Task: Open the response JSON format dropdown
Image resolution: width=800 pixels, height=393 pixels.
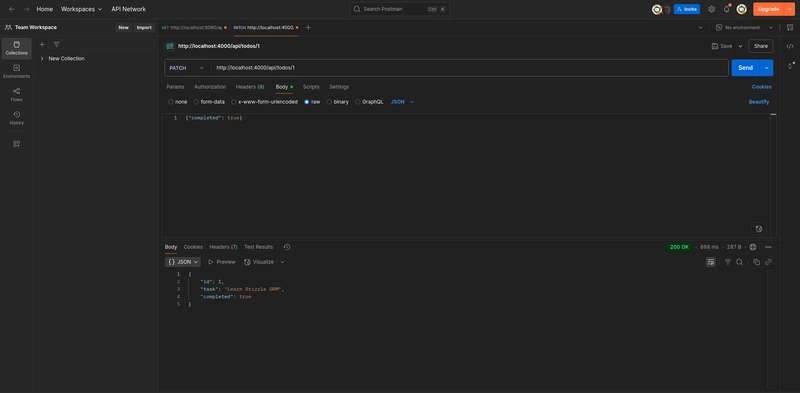Action: click(x=183, y=262)
